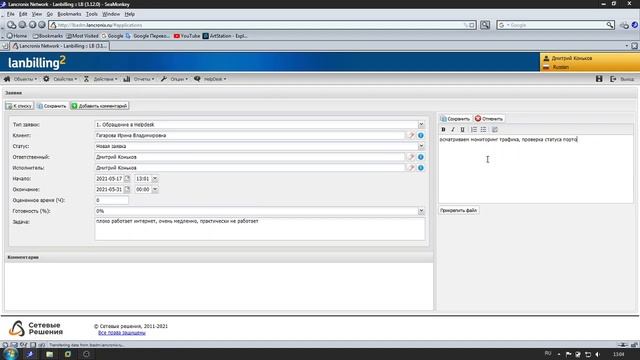Open the Edit menu
This screenshot has width=640, height=360.
[23, 14]
